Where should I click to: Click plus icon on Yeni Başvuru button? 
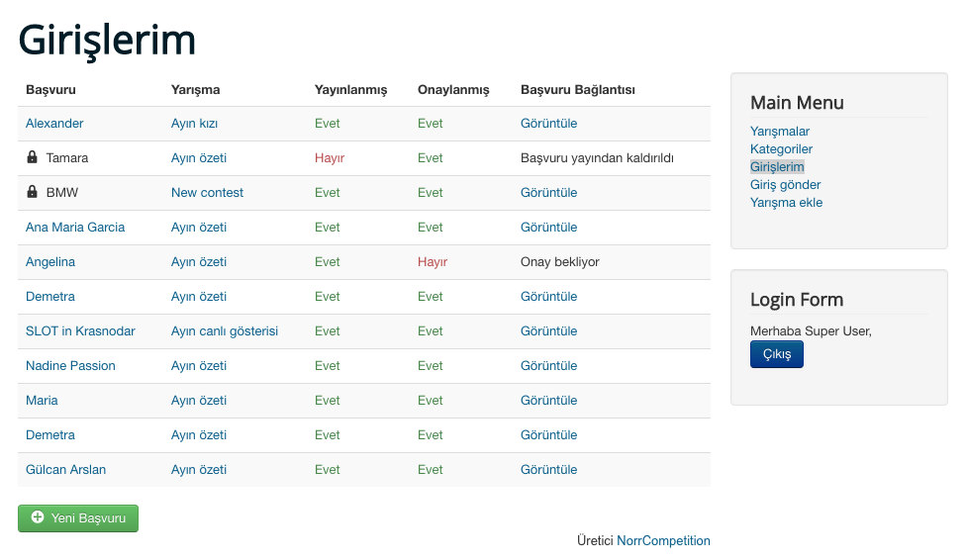(38, 517)
